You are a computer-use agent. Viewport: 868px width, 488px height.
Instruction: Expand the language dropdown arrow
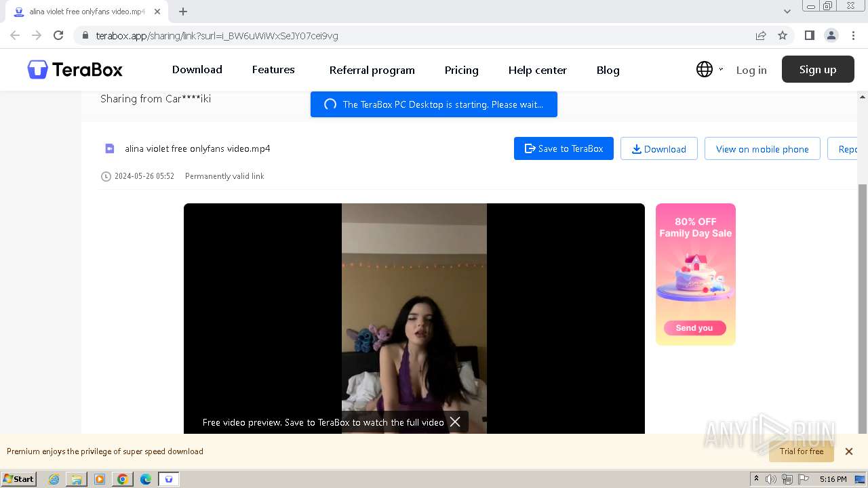[721, 69]
